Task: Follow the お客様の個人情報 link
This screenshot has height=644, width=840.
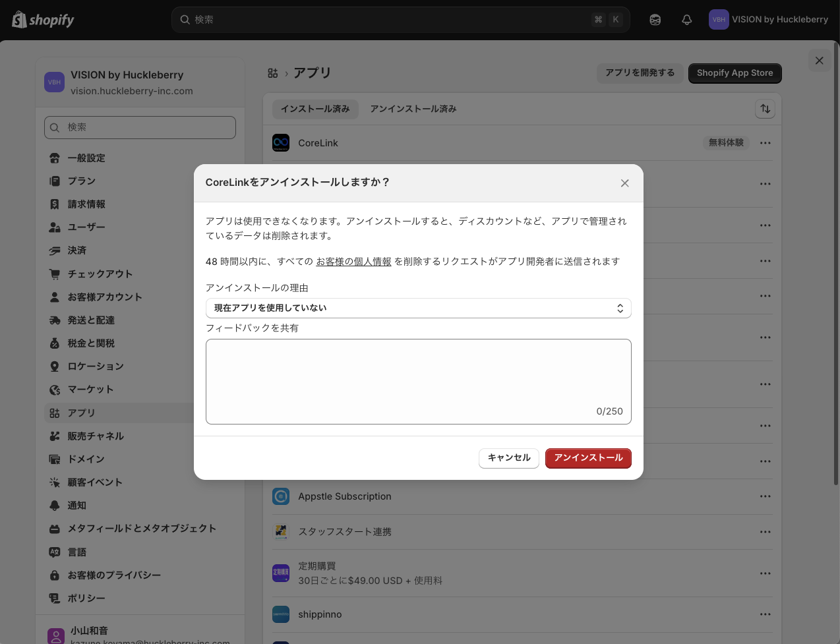Action: pyautogui.click(x=353, y=262)
